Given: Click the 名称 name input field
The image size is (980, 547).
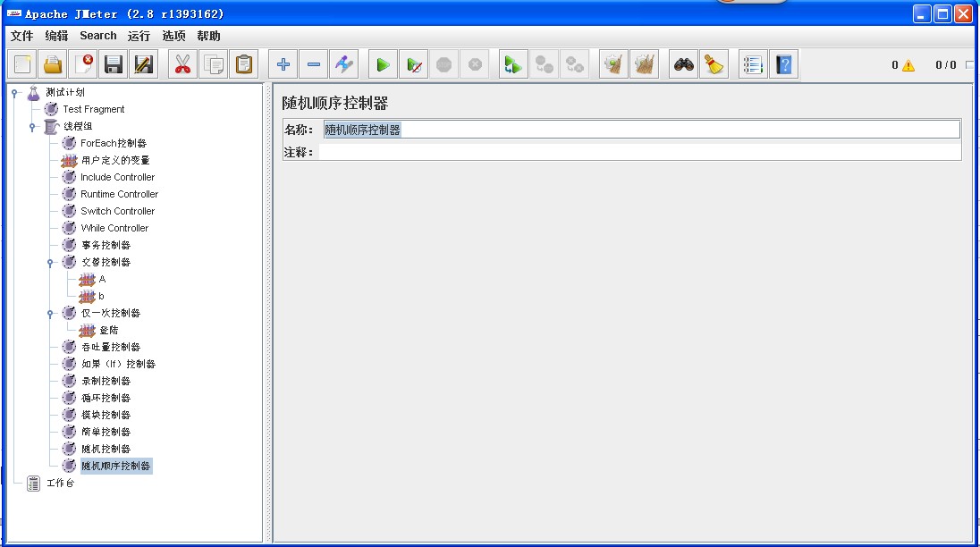Looking at the screenshot, I should 641,130.
